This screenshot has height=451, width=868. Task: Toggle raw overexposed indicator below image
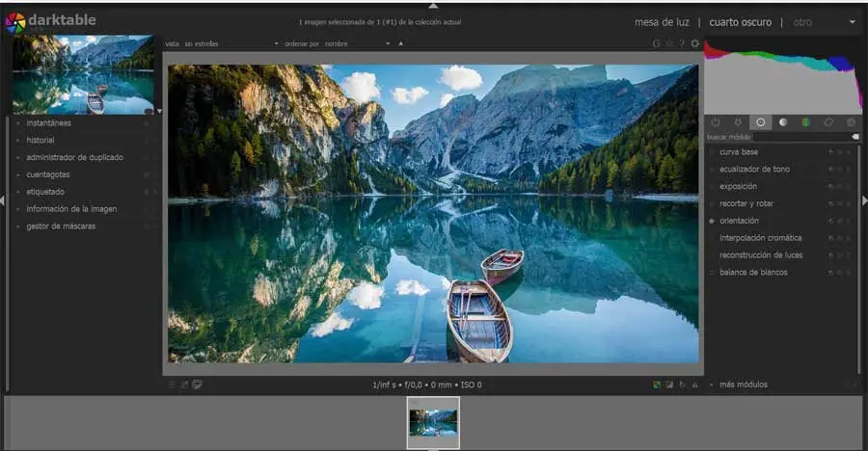pos(657,385)
